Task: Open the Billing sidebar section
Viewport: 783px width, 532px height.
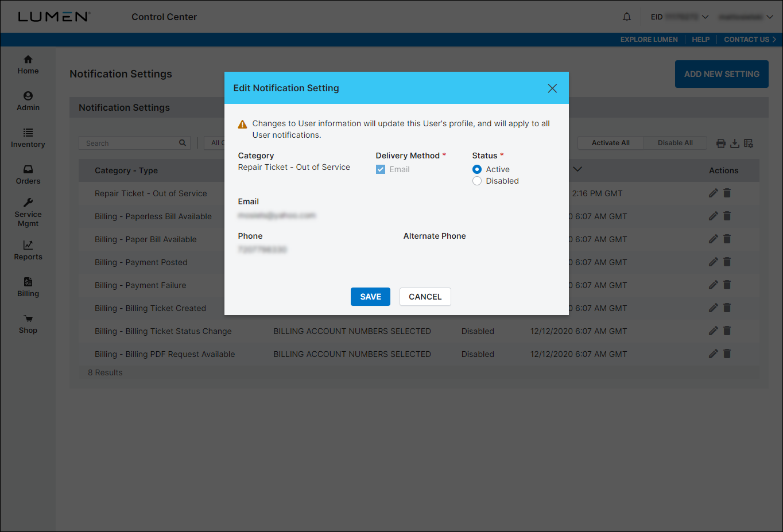Action: [x=28, y=288]
